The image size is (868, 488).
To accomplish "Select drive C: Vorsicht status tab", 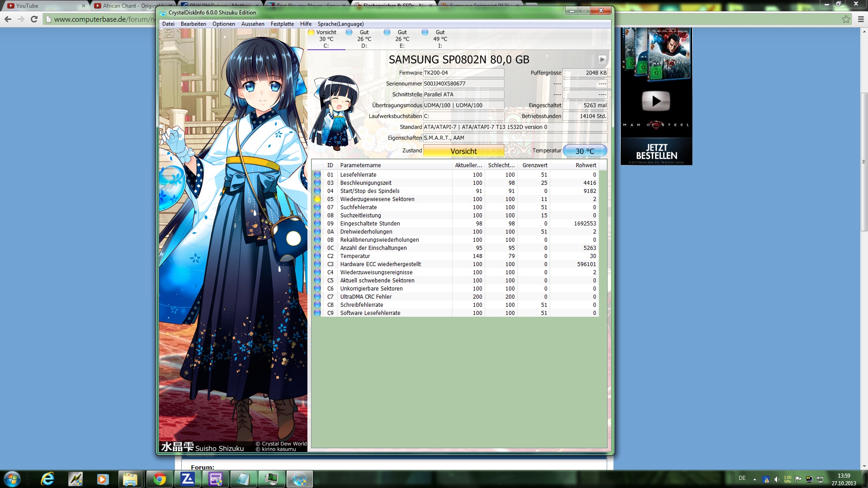I will pos(326,39).
